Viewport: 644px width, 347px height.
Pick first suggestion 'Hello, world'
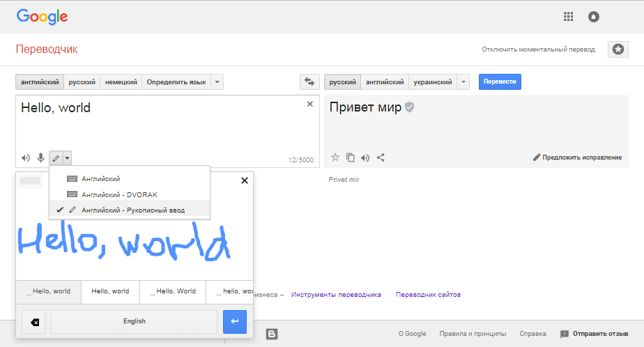pos(49,291)
